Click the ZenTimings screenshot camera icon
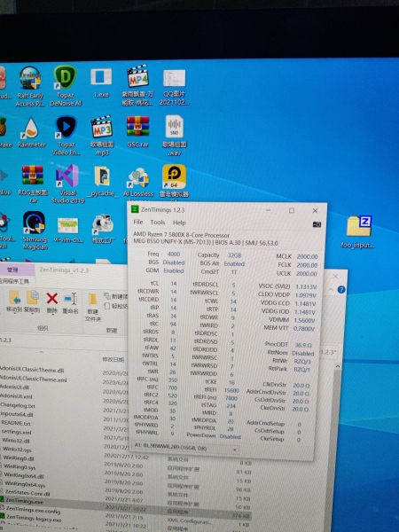 [x=317, y=224]
